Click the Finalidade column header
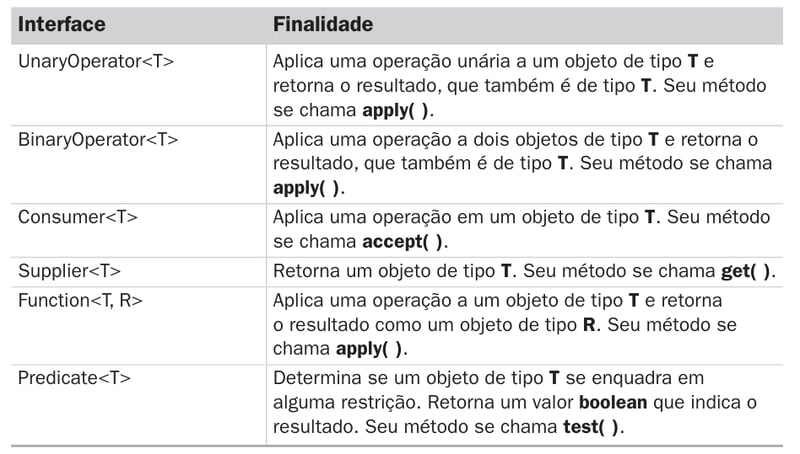This screenshot has height=454, width=800. pyautogui.click(x=323, y=23)
